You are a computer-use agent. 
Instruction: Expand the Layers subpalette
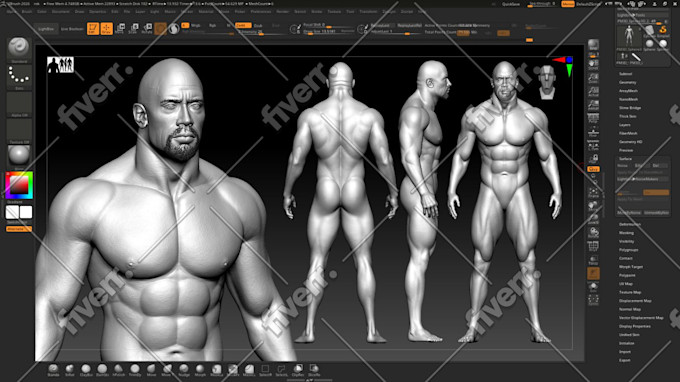[624, 125]
